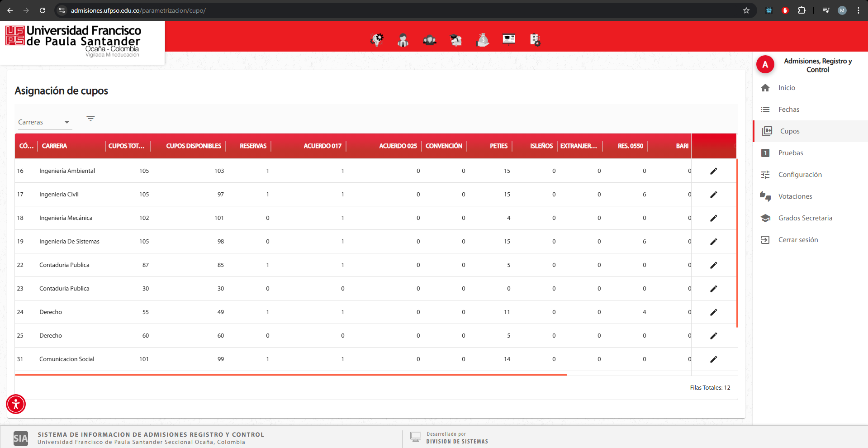Open the accessibility widget button
The width and height of the screenshot is (868, 448).
point(16,404)
